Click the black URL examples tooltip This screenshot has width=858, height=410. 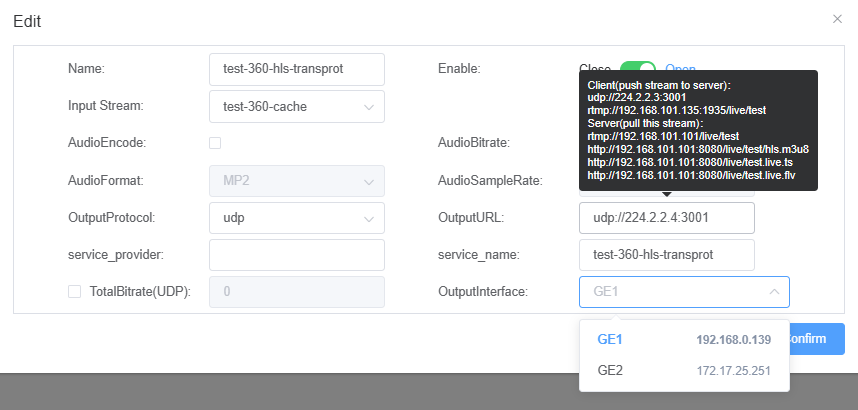click(x=698, y=130)
